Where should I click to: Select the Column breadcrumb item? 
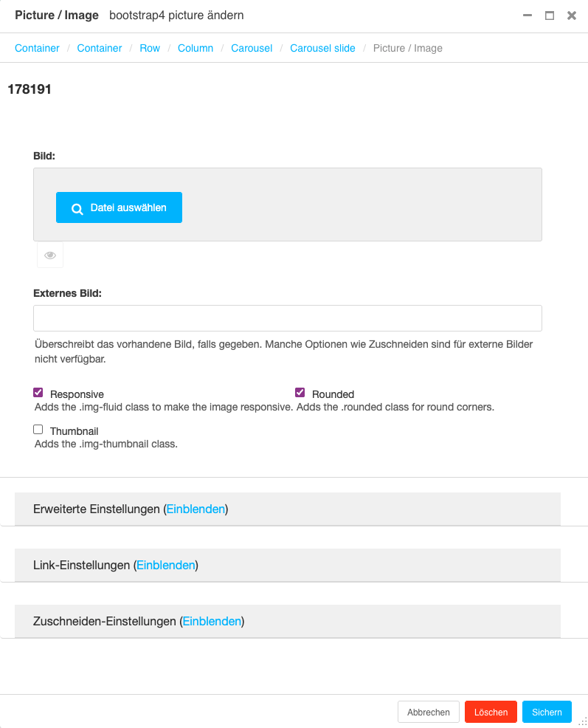click(x=195, y=48)
